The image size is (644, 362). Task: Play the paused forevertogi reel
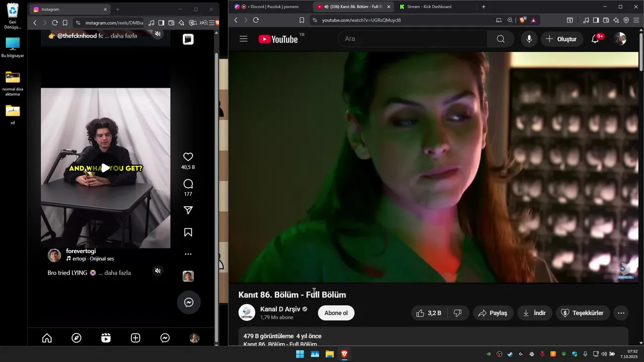(x=105, y=168)
